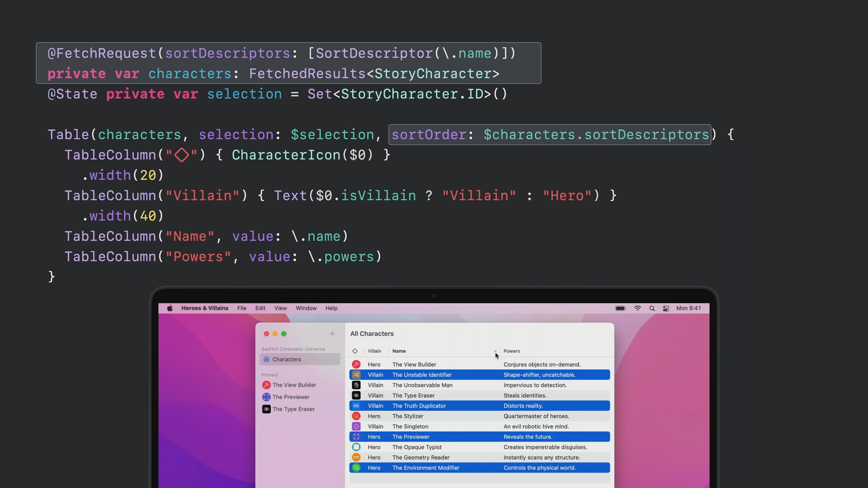Click the Villain column header

click(x=374, y=351)
